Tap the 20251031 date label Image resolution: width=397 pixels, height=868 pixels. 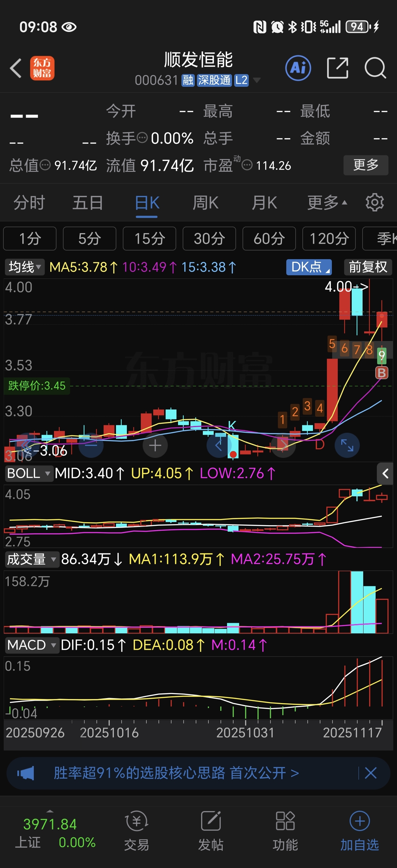245,733
